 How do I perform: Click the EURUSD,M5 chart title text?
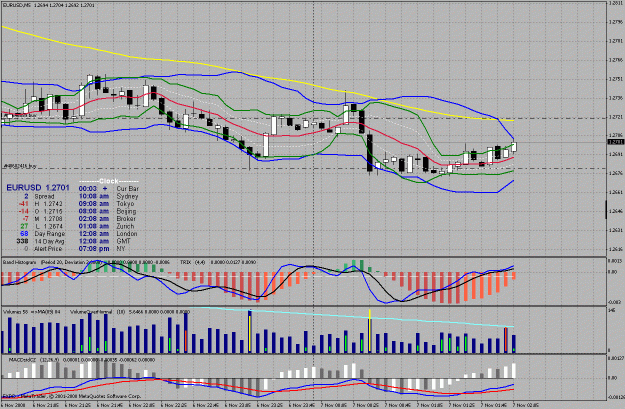point(18,6)
